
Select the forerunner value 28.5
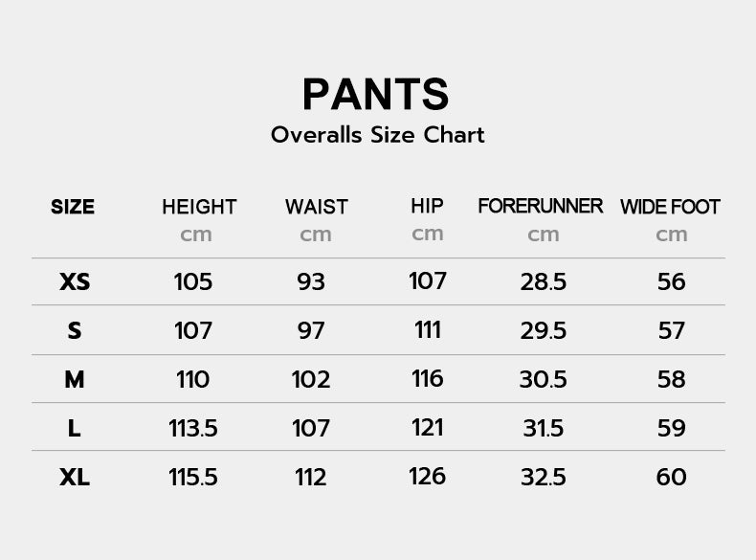(544, 282)
